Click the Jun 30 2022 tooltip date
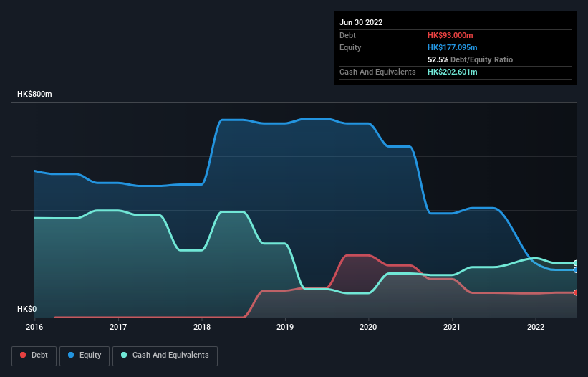Screen dimensions: 588x377 point(361,22)
